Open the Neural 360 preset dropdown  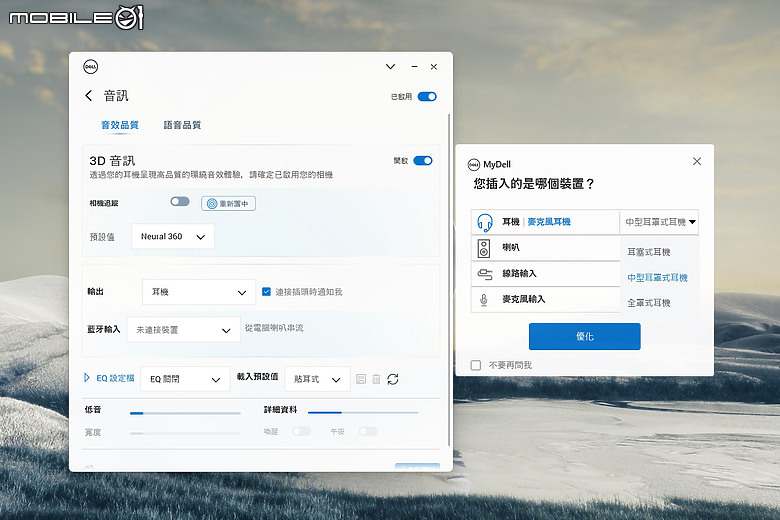coord(173,236)
